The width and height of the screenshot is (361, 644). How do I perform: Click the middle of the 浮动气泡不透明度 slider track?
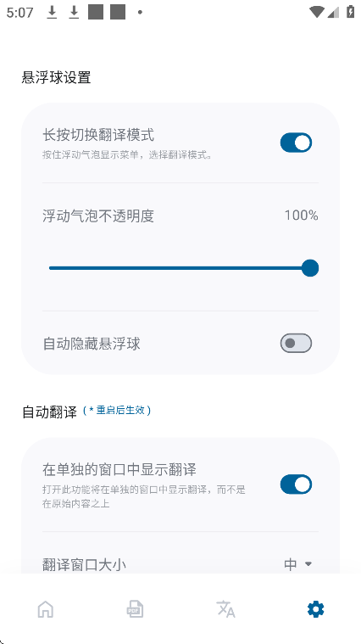point(180,268)
